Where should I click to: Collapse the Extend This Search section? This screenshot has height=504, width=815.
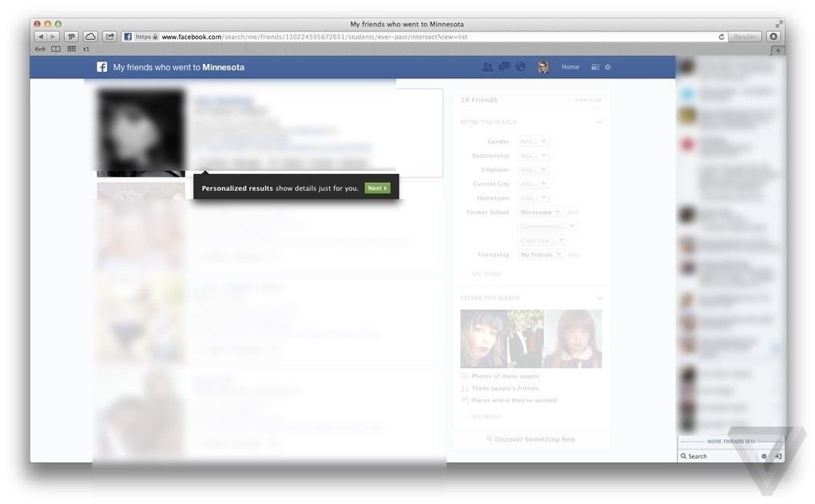[x=599, y=298]
